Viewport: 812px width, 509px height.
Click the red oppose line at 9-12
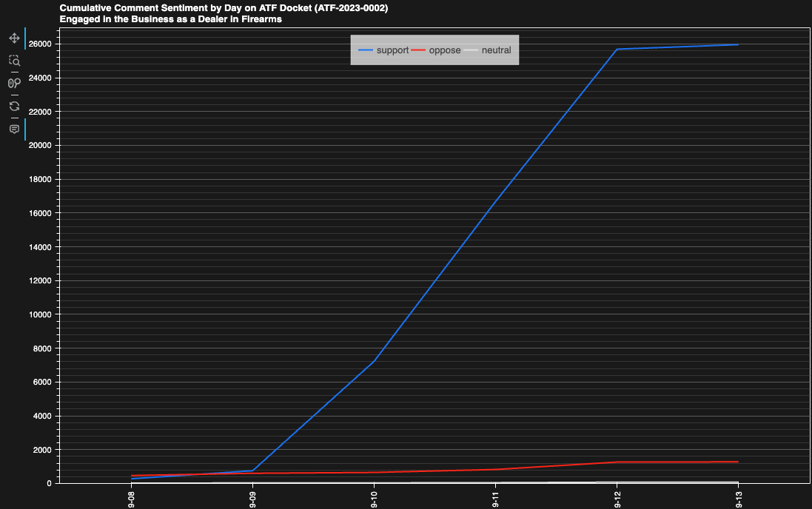pyautogui.click(x=617, y=462)
